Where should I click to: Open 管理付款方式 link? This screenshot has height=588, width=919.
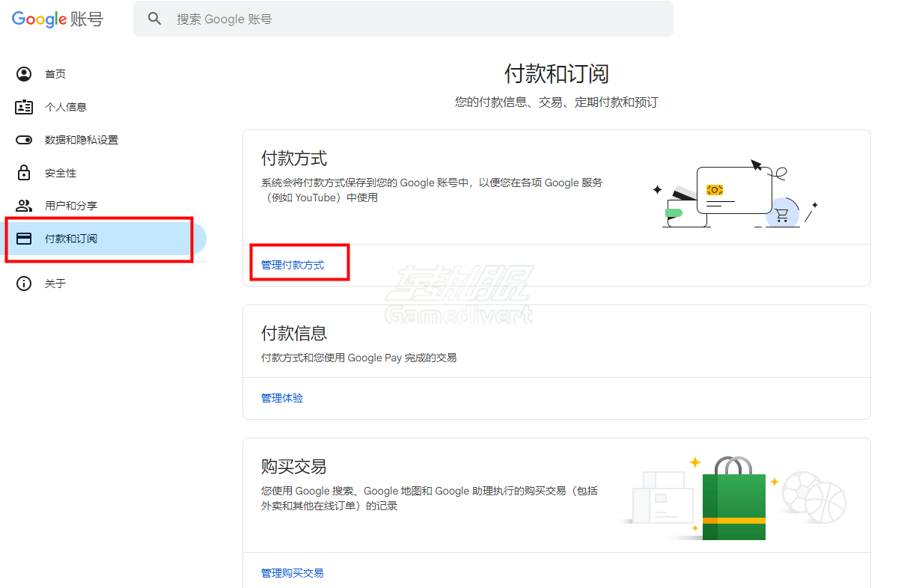pyautogui.click(x=293, y=265)
